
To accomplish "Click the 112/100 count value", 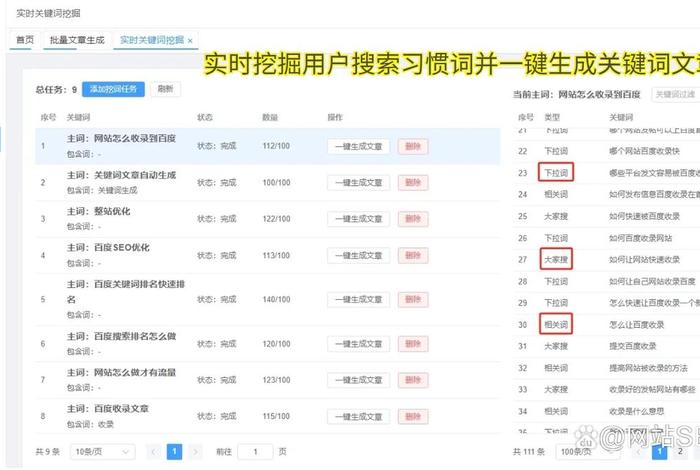I will [276, 146].
